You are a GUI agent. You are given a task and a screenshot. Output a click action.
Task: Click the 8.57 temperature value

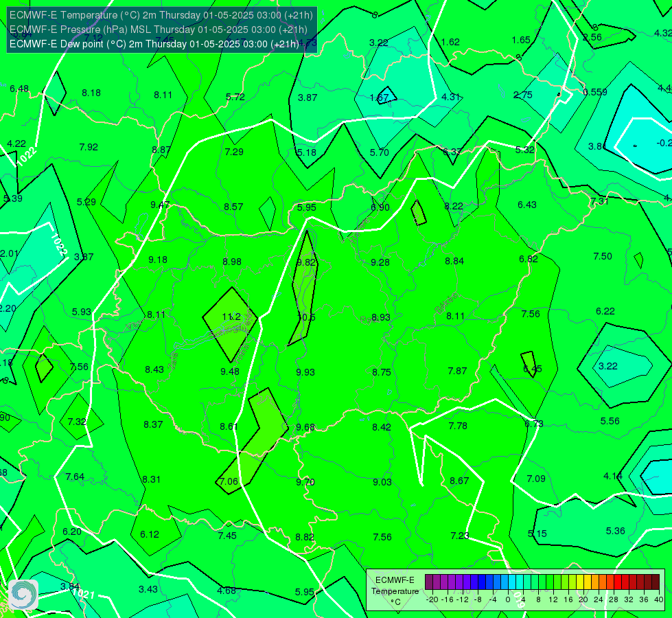tap(233, 207)
